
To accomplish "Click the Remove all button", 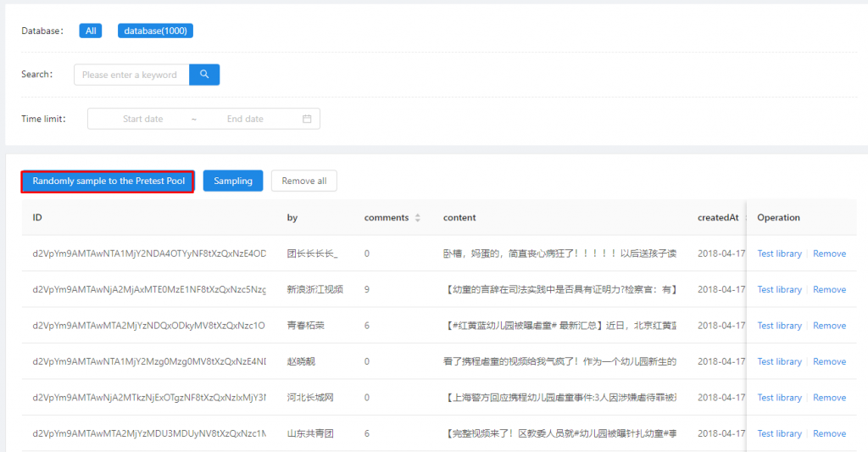I will 304,181.
